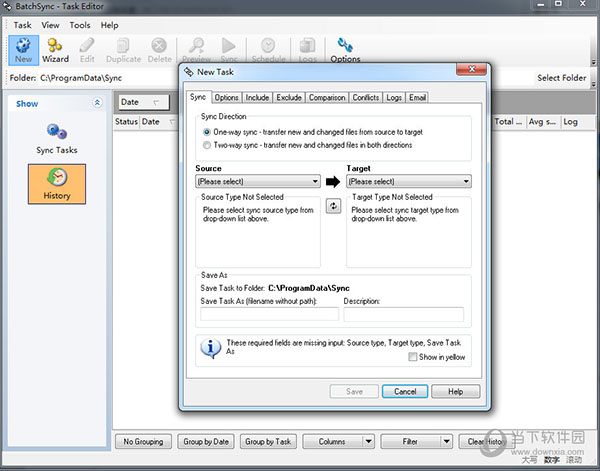600x471 pixels.
Task: Open the Task menu
Action: 22,25
